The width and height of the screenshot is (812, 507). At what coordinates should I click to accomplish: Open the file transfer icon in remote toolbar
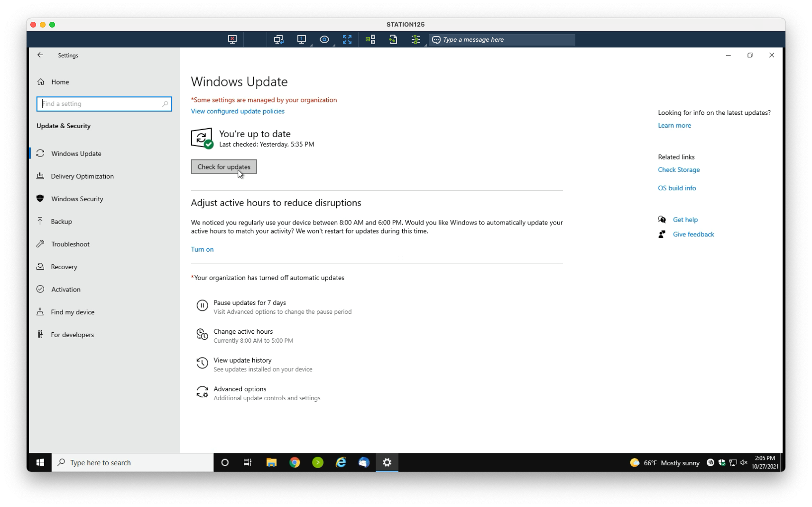393,39
